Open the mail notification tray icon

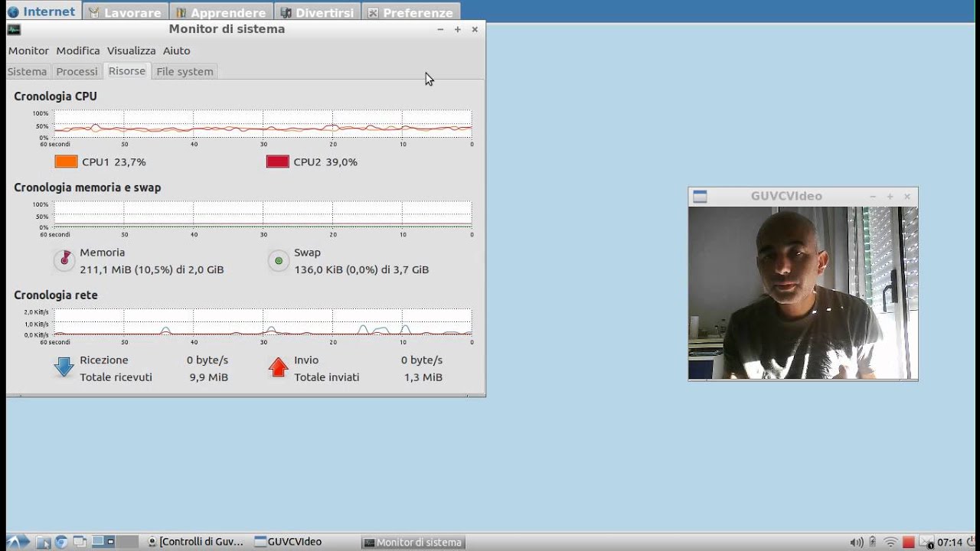(926, 542)
